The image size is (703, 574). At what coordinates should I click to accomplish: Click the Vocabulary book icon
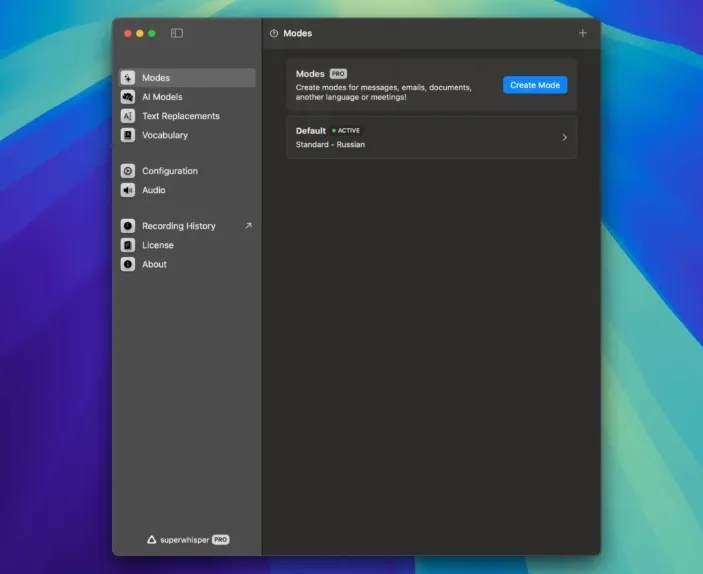128,135
